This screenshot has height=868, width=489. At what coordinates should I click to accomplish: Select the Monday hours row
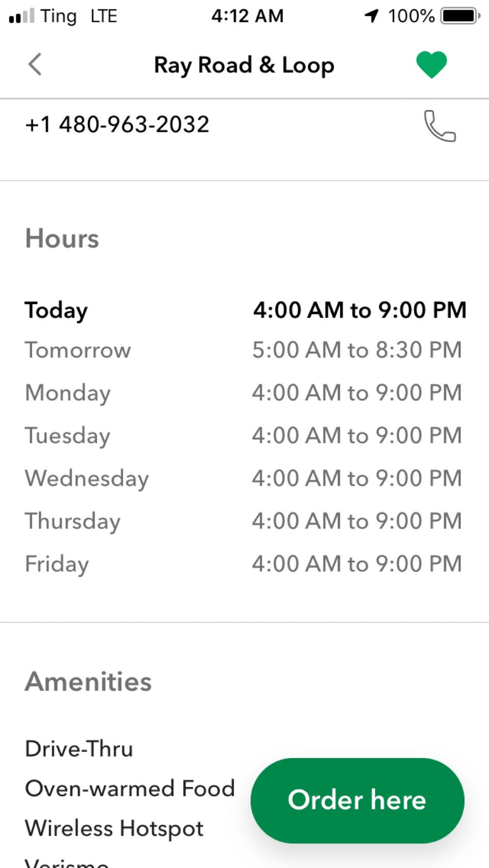click(243, 393)
